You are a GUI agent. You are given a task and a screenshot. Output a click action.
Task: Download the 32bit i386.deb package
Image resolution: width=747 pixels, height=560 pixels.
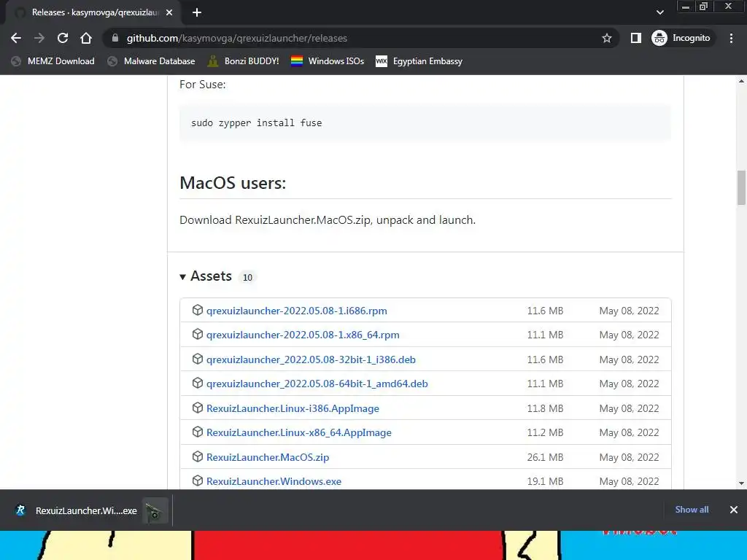(x=311, y=359)
